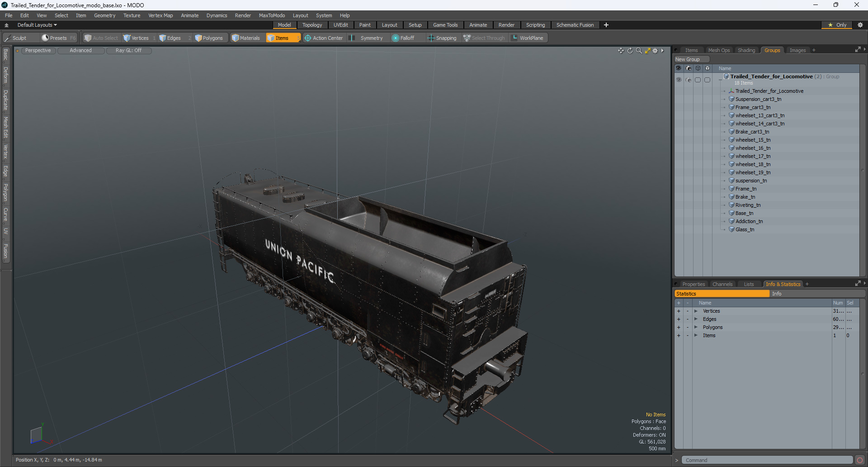Open layout settings gear at top right
This screenshot has width=868, height=467.
click(860, 25)
